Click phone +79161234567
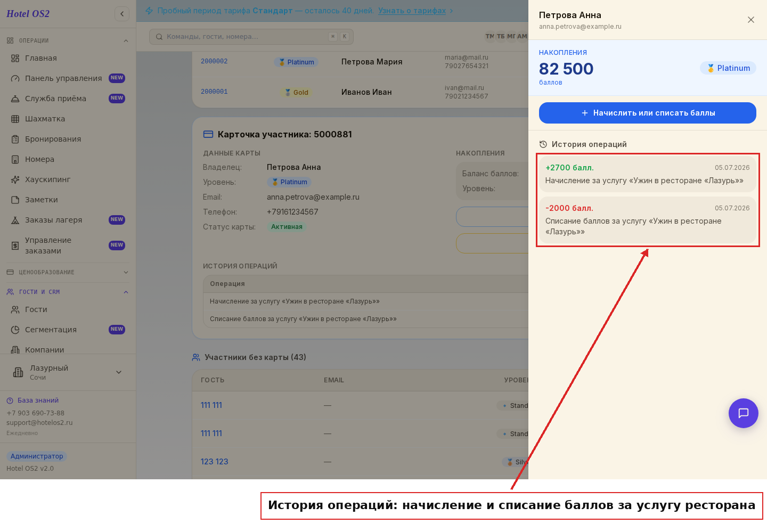 coord(292,212)
